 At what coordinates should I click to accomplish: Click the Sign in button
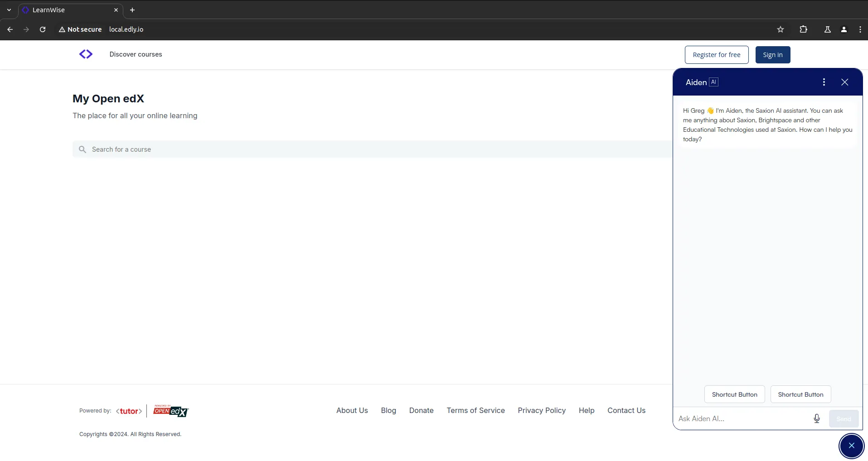coord(773,55)
